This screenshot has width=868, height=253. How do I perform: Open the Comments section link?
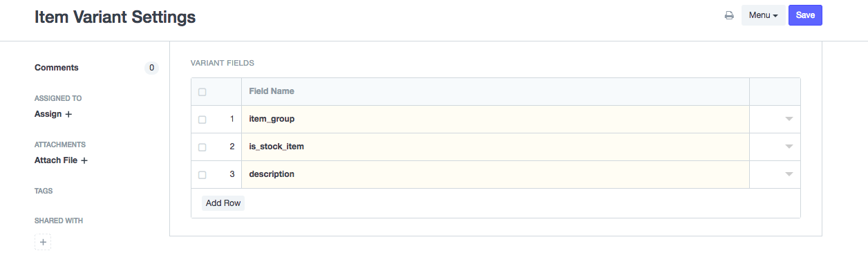(x=57, y=68)
